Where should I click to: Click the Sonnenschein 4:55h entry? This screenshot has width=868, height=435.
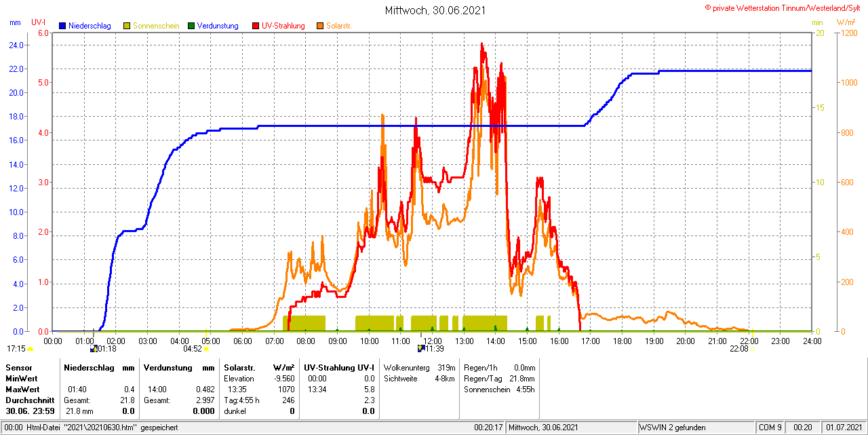tap(499, 390)
